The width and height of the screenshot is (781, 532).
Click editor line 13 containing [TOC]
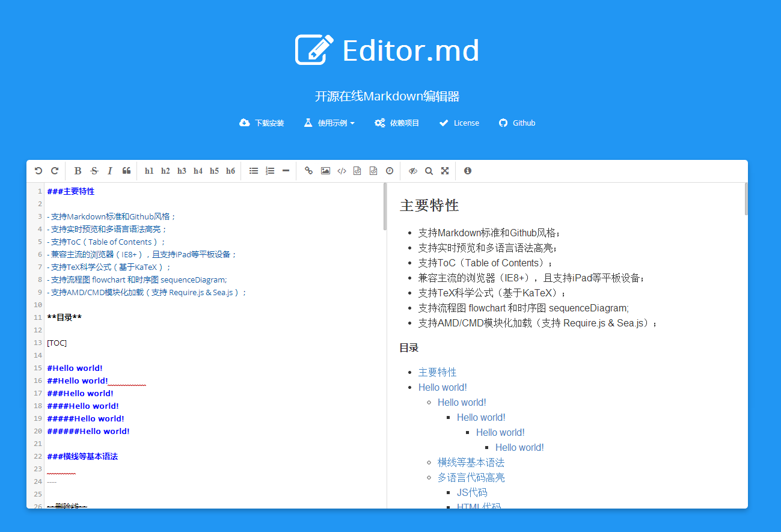tap(57, 343)
